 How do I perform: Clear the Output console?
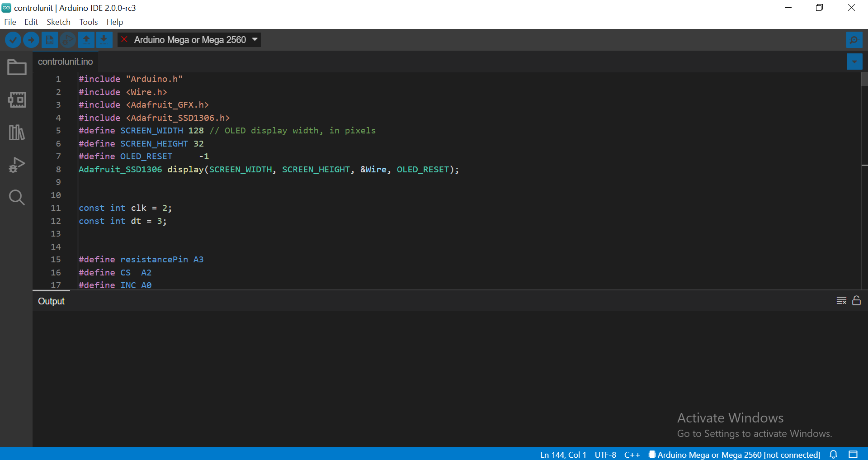[x=841, y=300]
